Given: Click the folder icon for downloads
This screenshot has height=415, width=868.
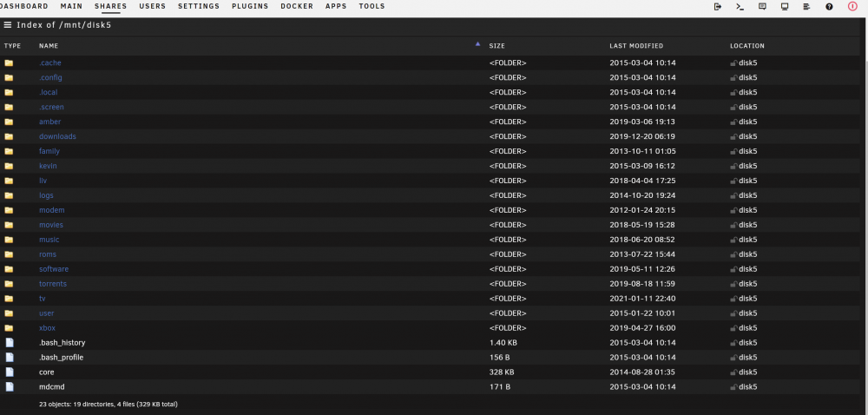Looking at the screenshot, I should point(9,136).
